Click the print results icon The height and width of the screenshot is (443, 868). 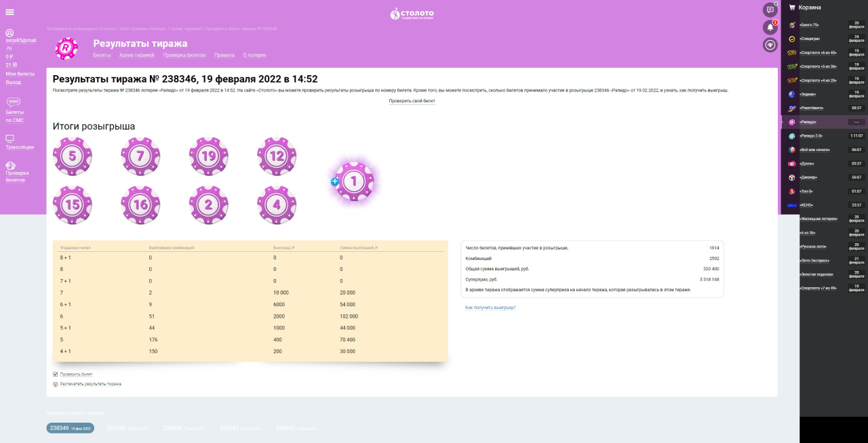coord(56,384)
